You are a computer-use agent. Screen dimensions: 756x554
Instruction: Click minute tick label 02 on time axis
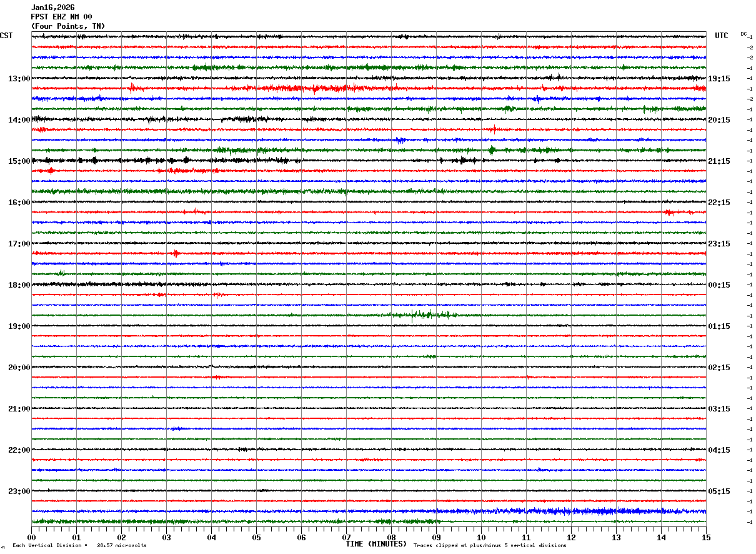(121, 537)
